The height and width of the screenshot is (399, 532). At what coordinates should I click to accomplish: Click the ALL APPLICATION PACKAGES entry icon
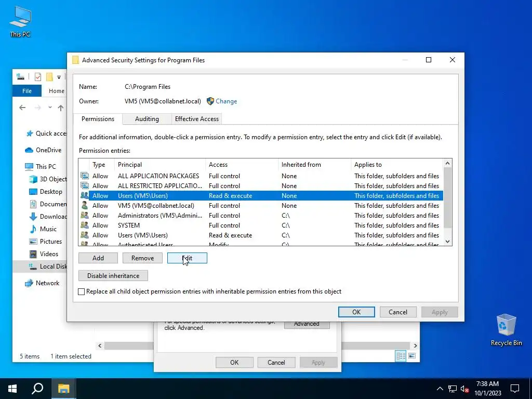point(85,176)
